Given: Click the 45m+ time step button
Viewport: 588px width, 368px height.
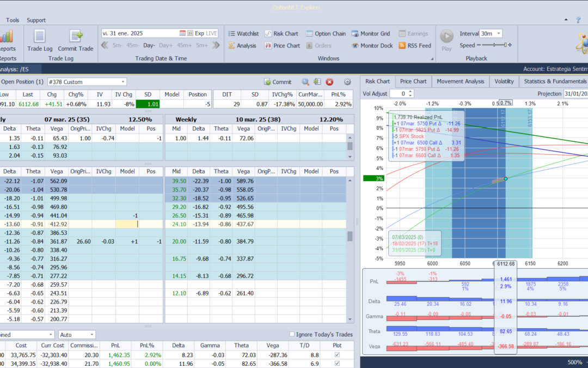Looking at the screenshot, I should (x=184, y=45).
